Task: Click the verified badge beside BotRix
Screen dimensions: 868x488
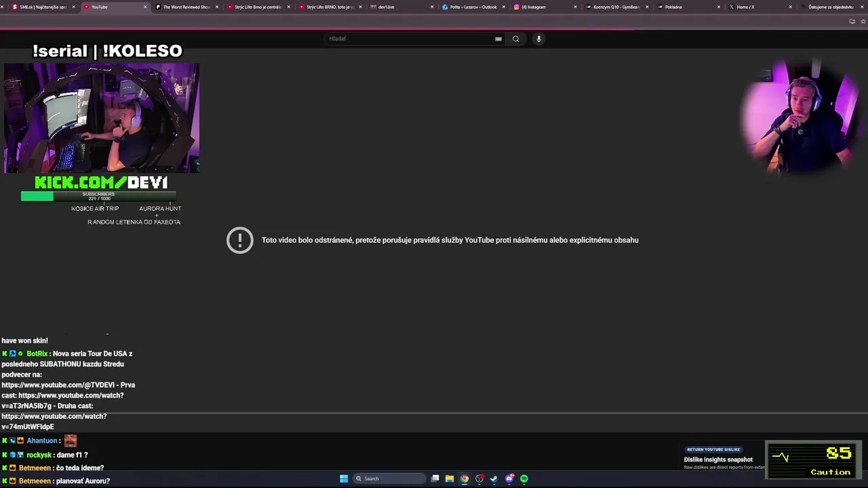Action: (x=20, y=354)
